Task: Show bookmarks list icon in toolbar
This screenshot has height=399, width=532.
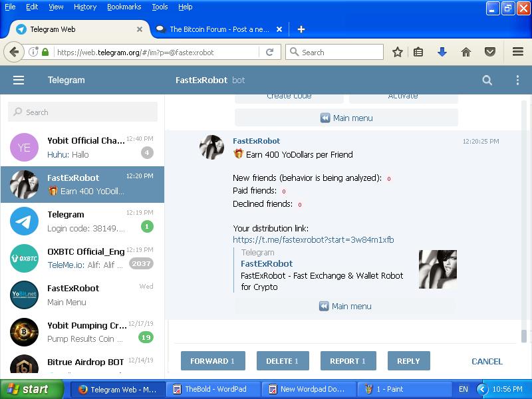Action: 418,53
